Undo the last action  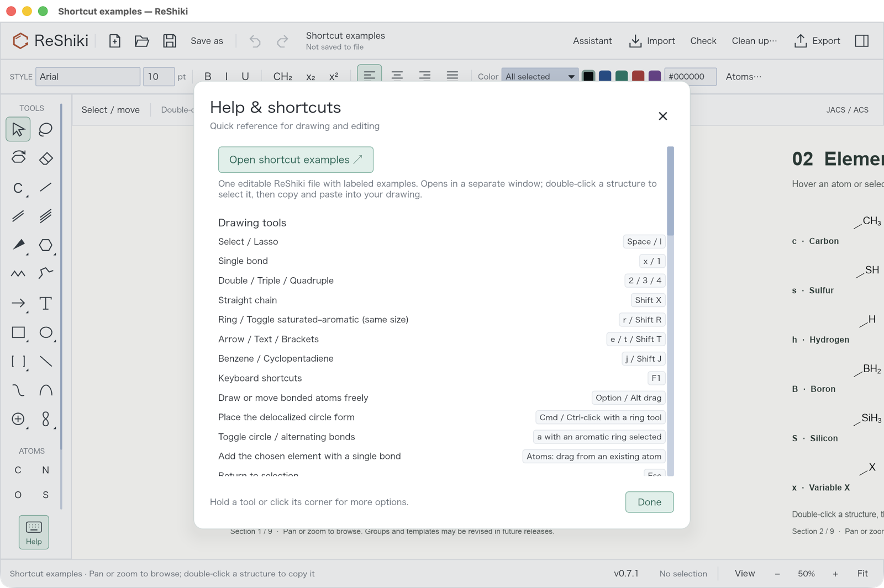point(255,41)
